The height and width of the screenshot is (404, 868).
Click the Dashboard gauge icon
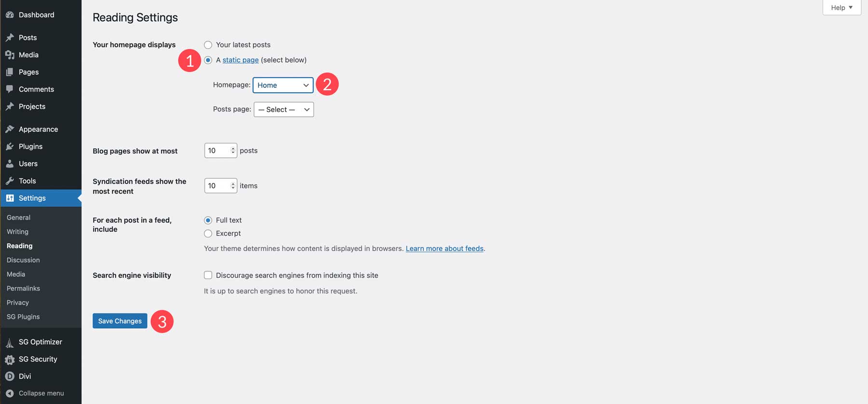(x=10, y=15)
